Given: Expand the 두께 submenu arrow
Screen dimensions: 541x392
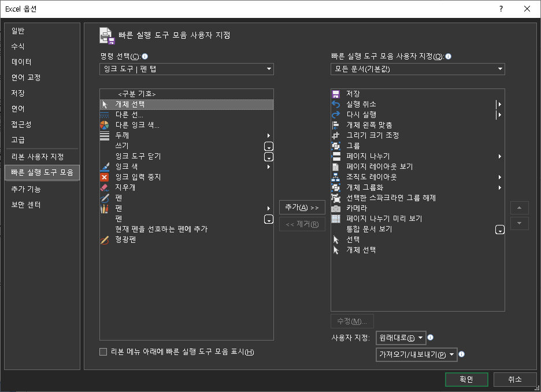Looking at the screenshot, I should 268,136.
